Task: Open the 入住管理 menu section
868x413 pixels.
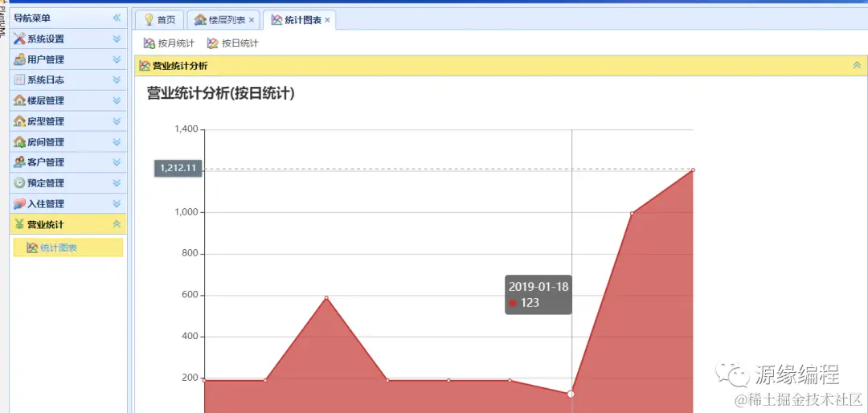Action: point(68,203)
